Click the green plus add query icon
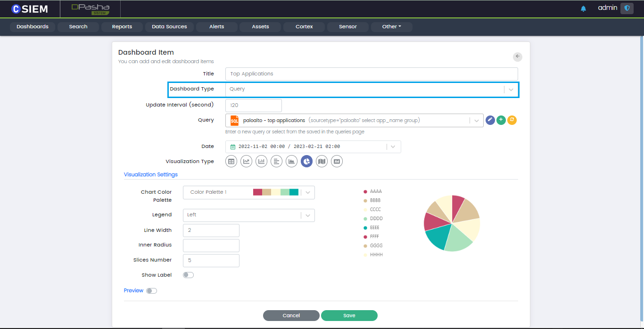The width and height of the screenshot is (644, 329). point(501,120)
